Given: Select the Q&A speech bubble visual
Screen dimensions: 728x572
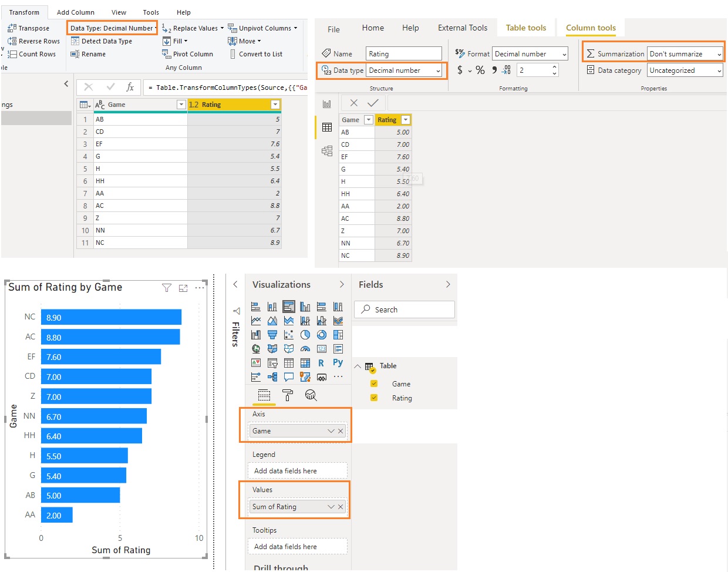Looking at the screenshot, I should (x=289, y=377).
